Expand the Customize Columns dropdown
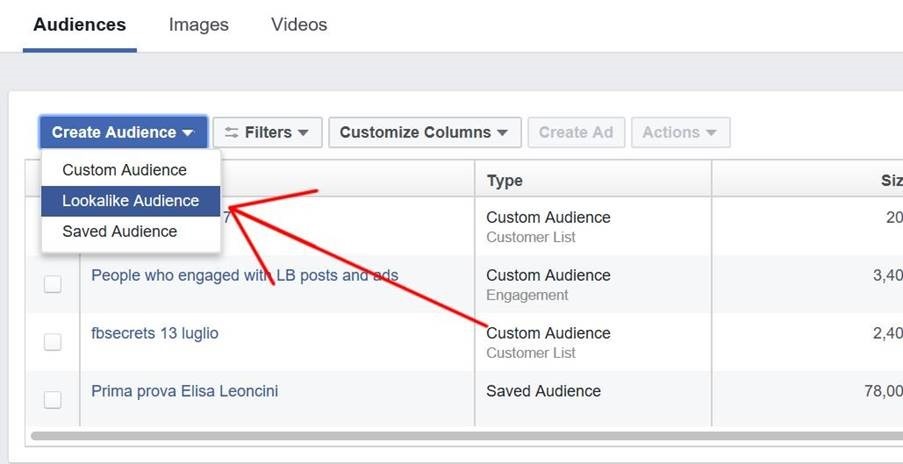This screenshot has width=903, height=464. click(x=423, y=132)
